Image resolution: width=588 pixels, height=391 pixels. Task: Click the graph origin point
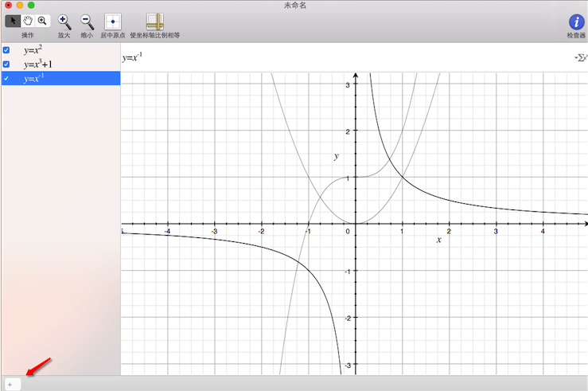click(x=355, y=224)
